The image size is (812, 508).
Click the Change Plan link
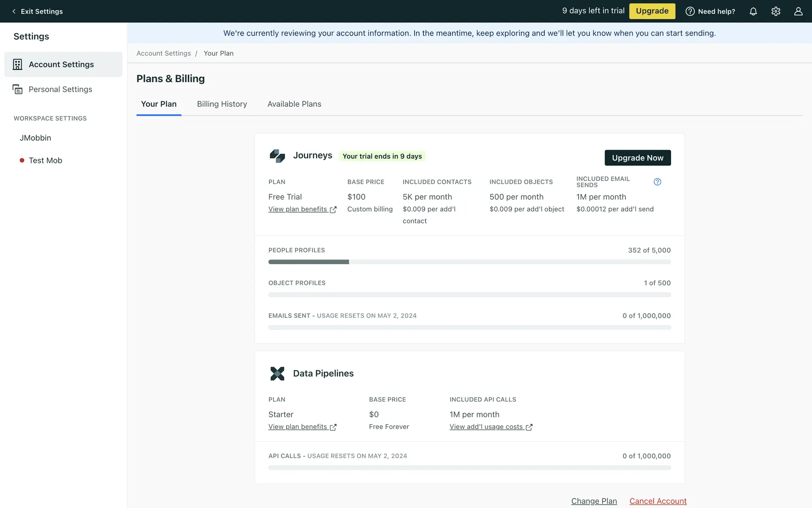click(x=594, y=501)
